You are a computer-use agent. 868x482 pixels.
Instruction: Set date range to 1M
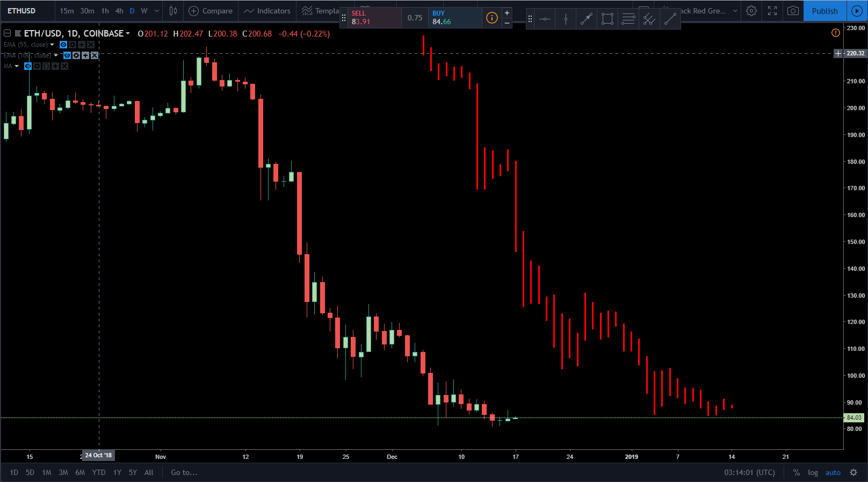[x=47, y=472]
